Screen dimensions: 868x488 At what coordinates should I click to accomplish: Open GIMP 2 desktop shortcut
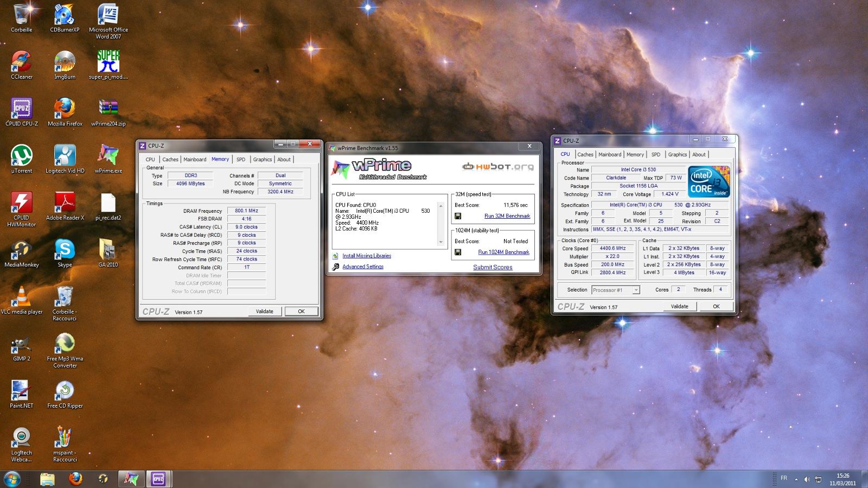tap(22, 347)
